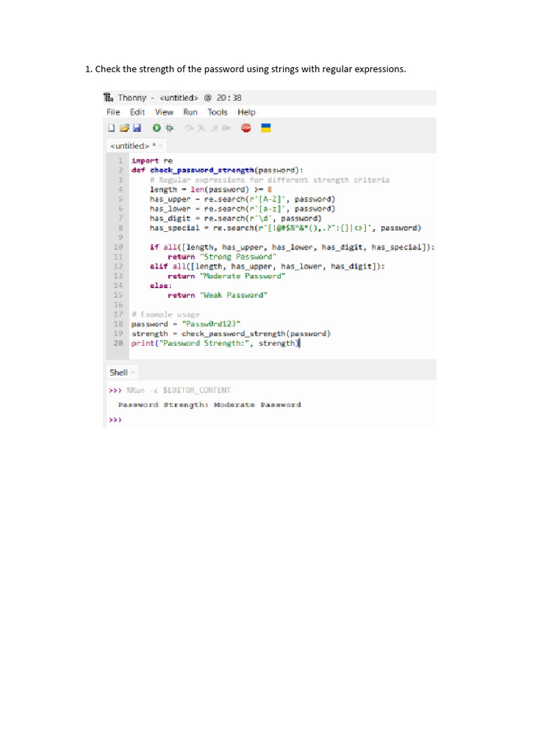Click the Ukraine flag icon in toolbar
This screenshot has width=560, height=747.
[x=265, y=128]
